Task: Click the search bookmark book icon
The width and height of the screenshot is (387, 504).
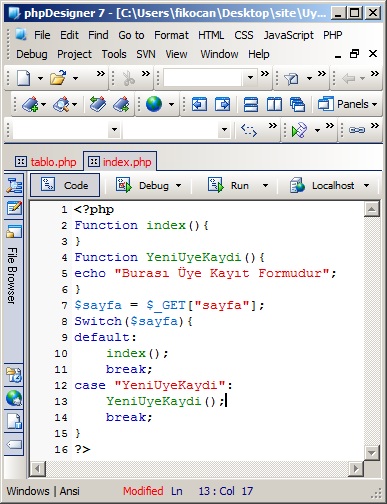Action: (62, 104)
